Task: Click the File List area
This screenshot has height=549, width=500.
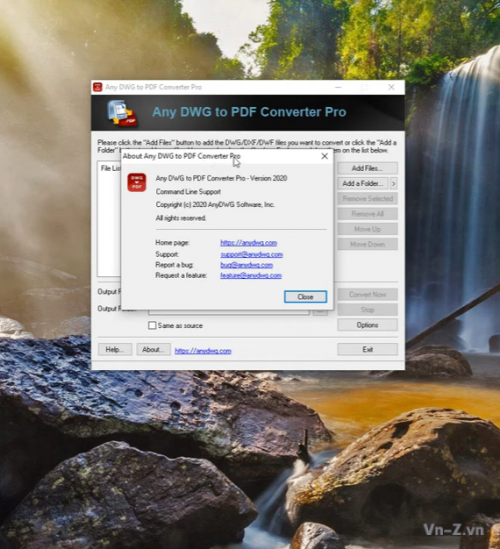Action: pos(109,219)
